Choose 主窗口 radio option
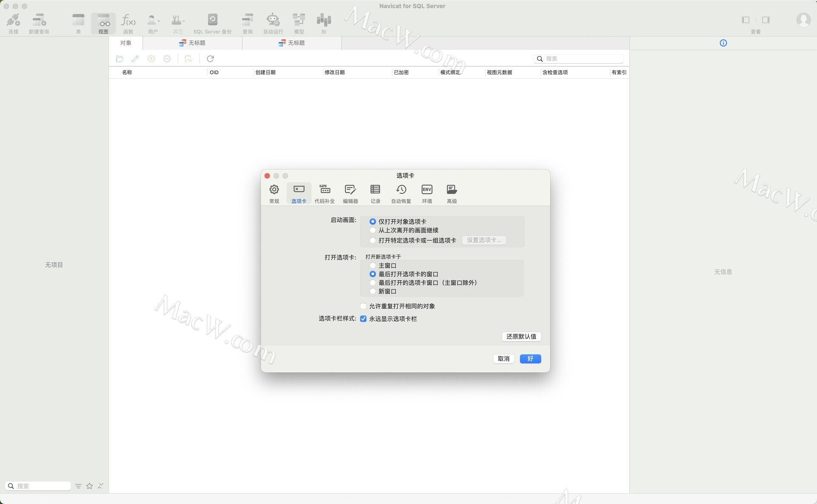 [x=373, y=265]
